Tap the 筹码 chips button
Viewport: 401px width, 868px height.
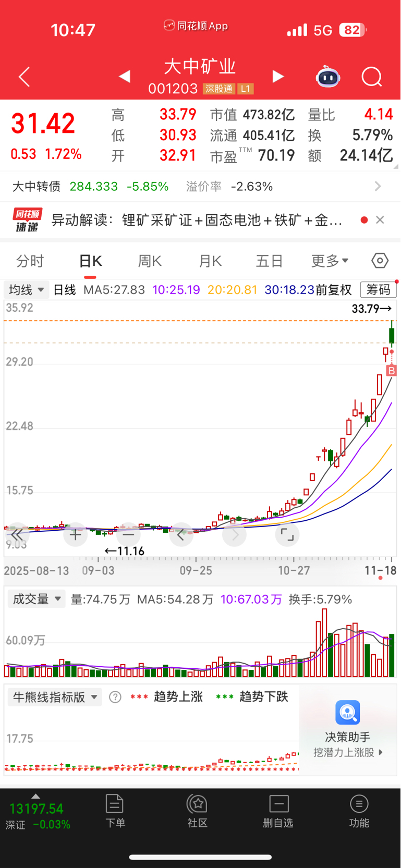coord(379,290)
